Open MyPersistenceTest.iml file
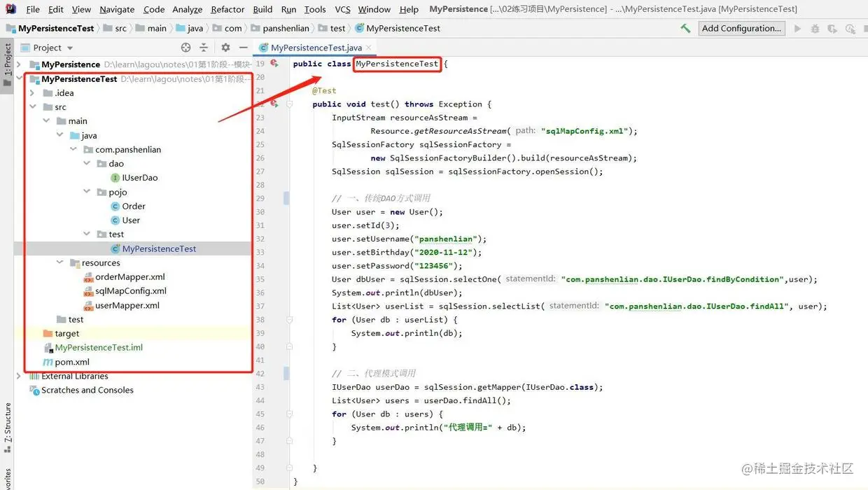The image size is (868, 490). coord(92,347)
